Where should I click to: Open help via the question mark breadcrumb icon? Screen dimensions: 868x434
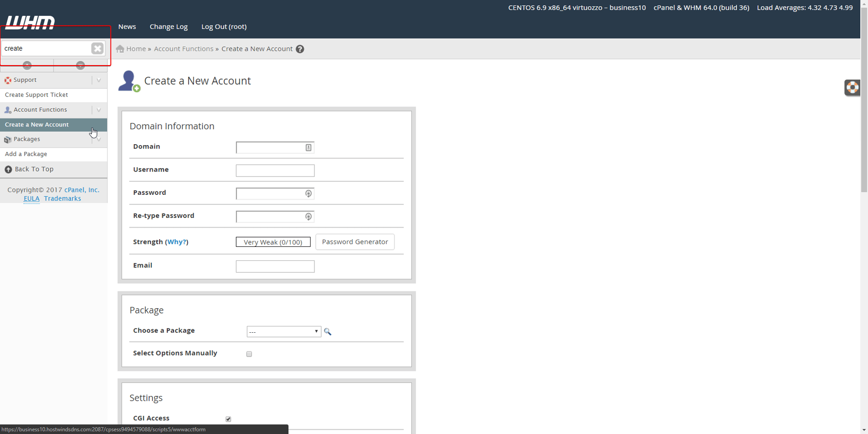(300, 49)
